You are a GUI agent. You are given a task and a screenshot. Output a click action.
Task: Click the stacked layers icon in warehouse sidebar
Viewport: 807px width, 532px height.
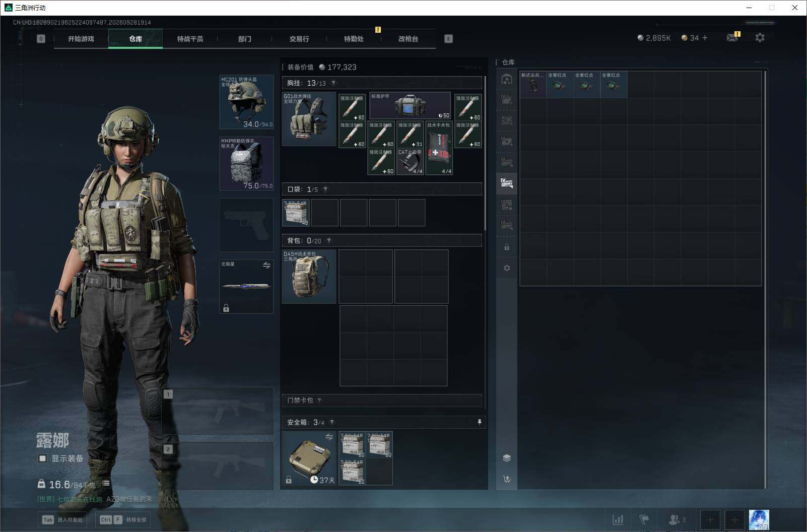click(507, 458)
